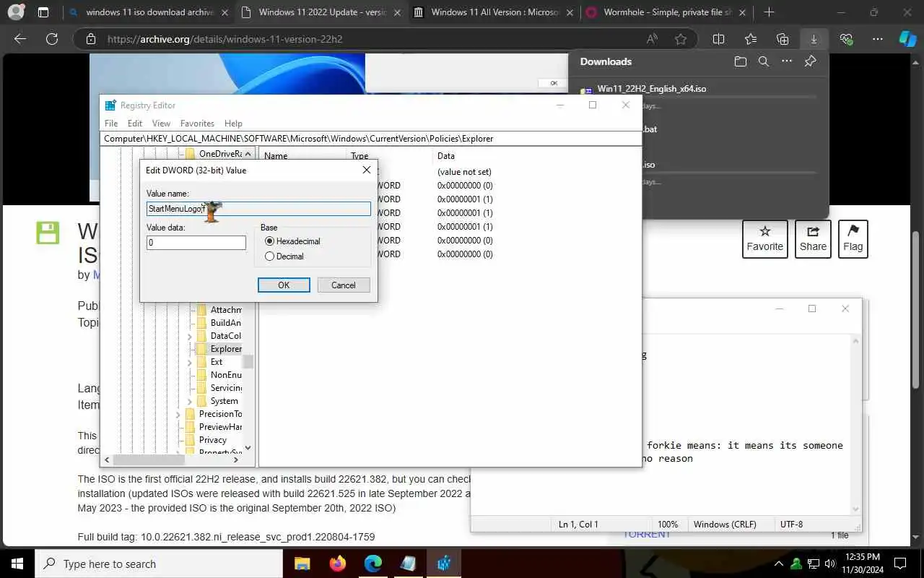This screenshot has height=578, width=924.
Task: Click the registry tree vertical scrollbar thumb
Action: pyautogui.click(x=248, y=361)
